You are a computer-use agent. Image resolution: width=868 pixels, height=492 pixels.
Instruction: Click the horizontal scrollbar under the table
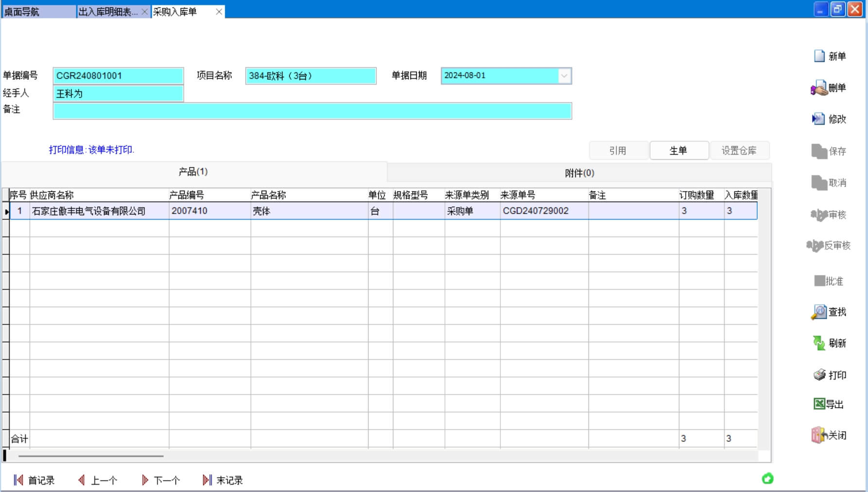[91, 456]
